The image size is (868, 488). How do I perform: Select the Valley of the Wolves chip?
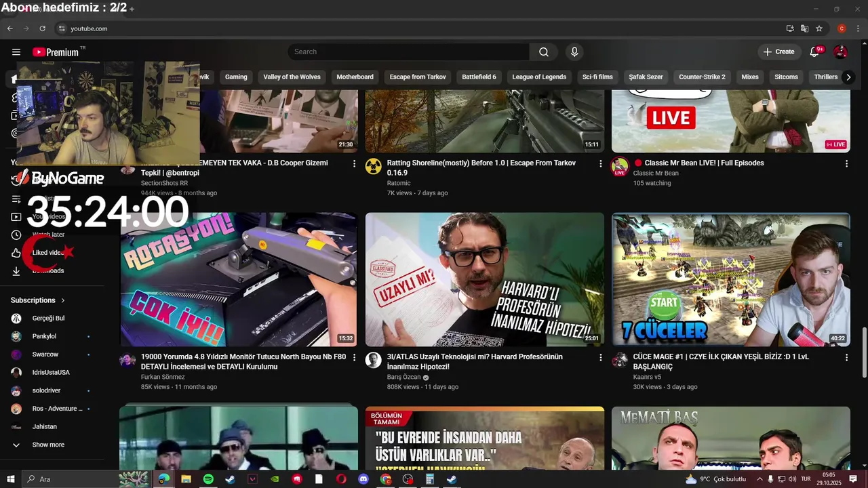point(292,77)
